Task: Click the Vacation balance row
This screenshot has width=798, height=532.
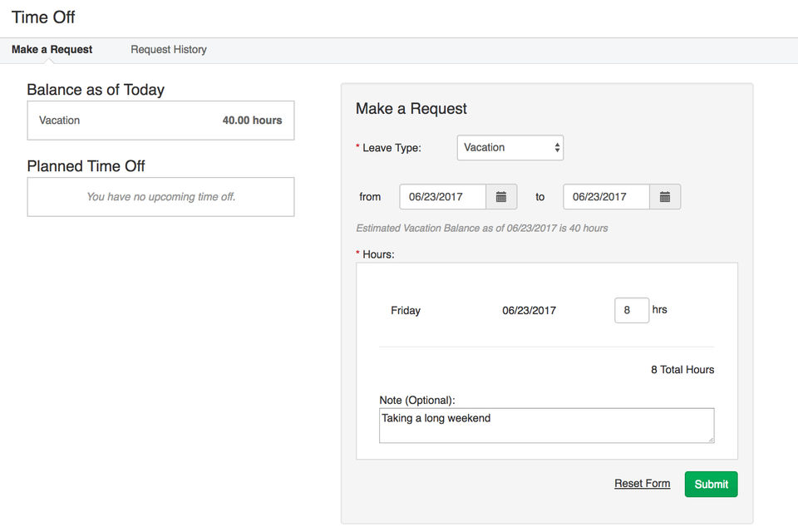Action: coord(160,121)
